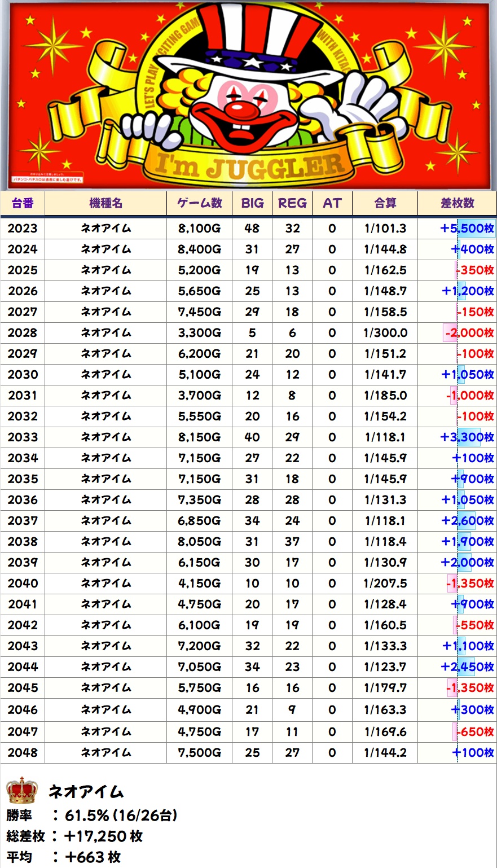Sort by the 台番 column header
Viewport: 497px width, 868px height.
coord(23,203)
